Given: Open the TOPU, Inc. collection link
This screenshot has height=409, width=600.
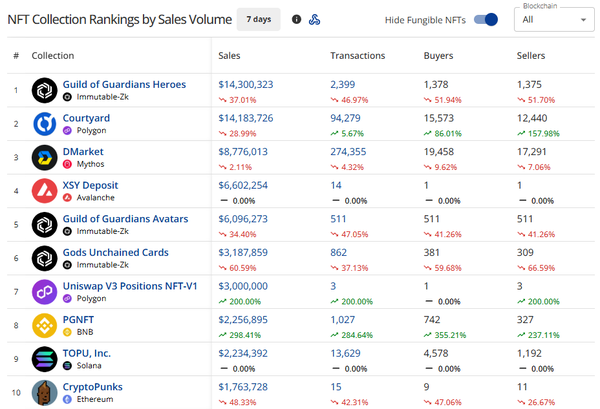Looking at the screenshot, I should [87, 354].
